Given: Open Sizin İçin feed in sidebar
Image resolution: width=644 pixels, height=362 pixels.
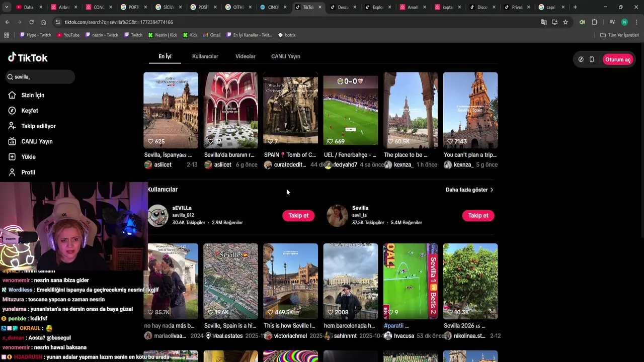Looking at the screenshot, I should pos(27,95).
